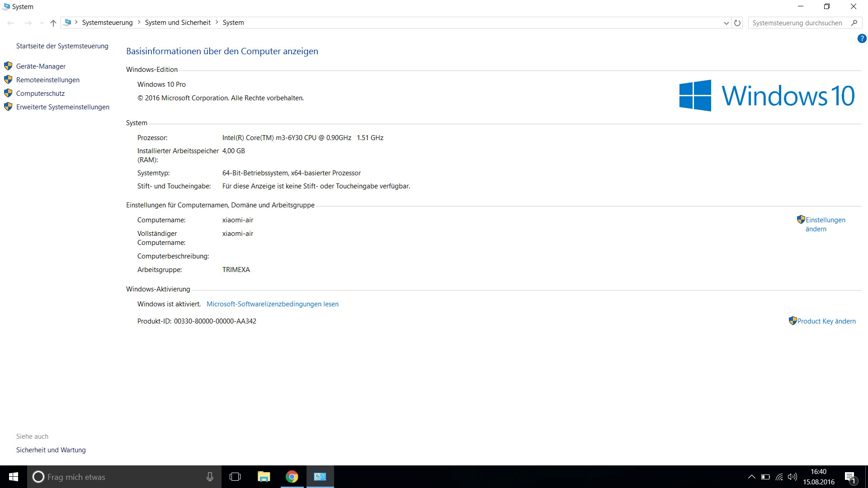This screenshot has height=488, width=868.
Task: Click Einstellungen ändern link
Action: (825, 225)
